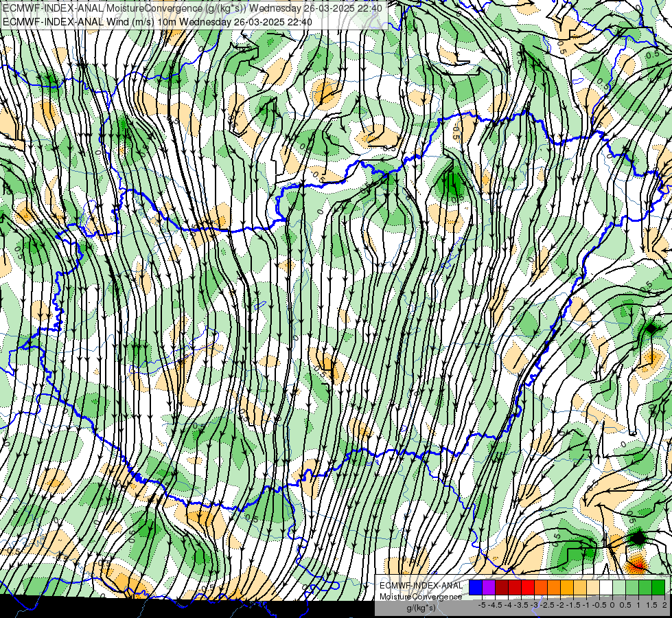Select the white legend swatch left of 0
Viewport: 672px width, 618px height.
606,588
